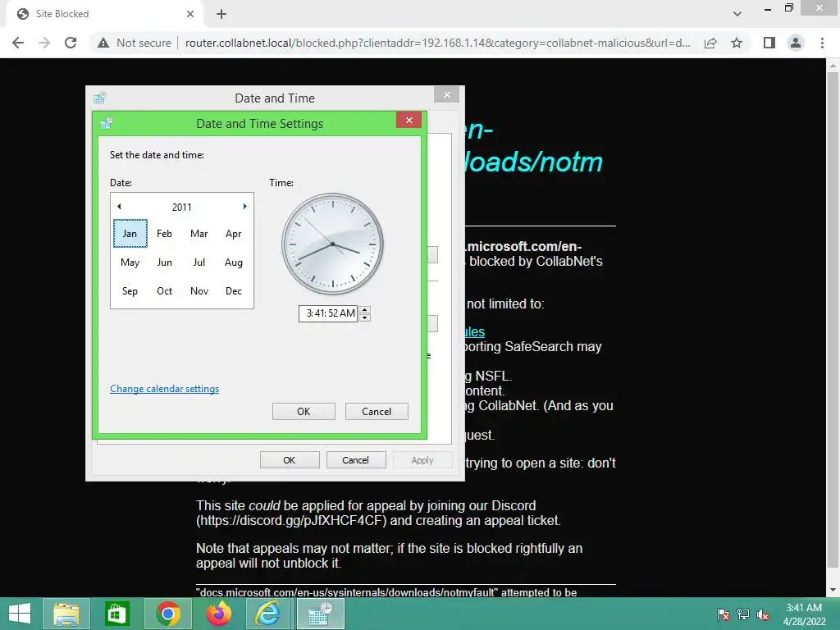Open Change calendar settings link
This screenshot has height=630, width=840.
(x=164, y=389)
